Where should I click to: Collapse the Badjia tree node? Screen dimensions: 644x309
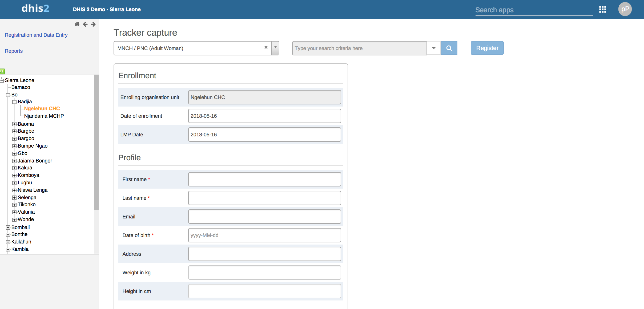tap(14, 102)
